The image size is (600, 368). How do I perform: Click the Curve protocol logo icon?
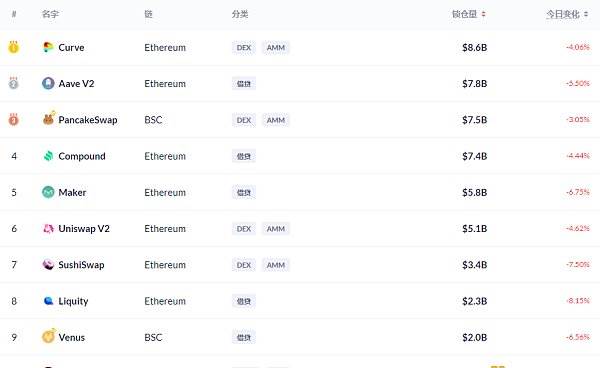(x=48, y=47)
